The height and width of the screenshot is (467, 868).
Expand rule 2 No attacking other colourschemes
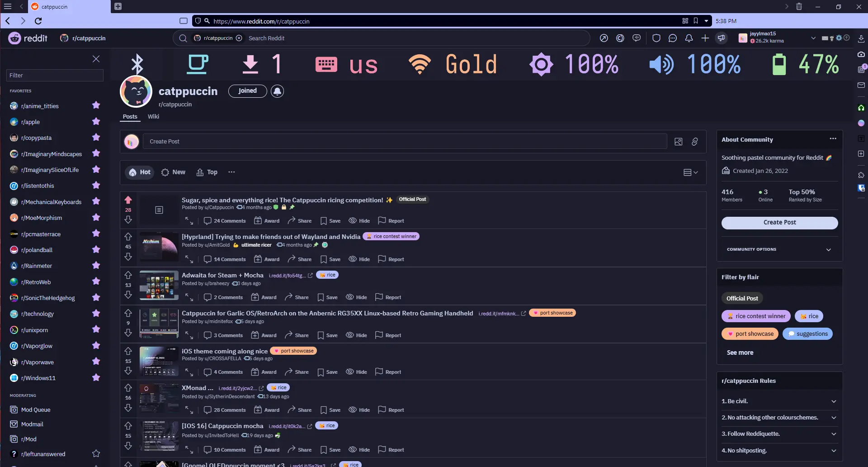(780, 418)
